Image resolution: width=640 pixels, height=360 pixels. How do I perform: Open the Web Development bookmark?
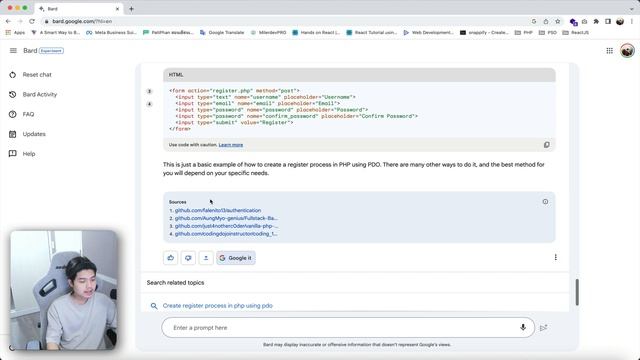click(428, 32)
